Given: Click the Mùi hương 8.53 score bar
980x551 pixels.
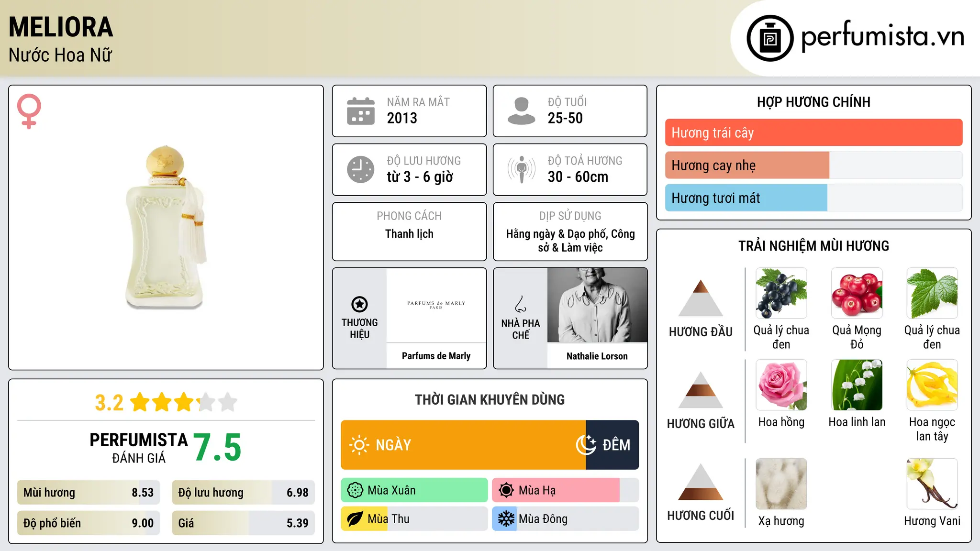Looking at the screenshot, I should tap(89, 493).
